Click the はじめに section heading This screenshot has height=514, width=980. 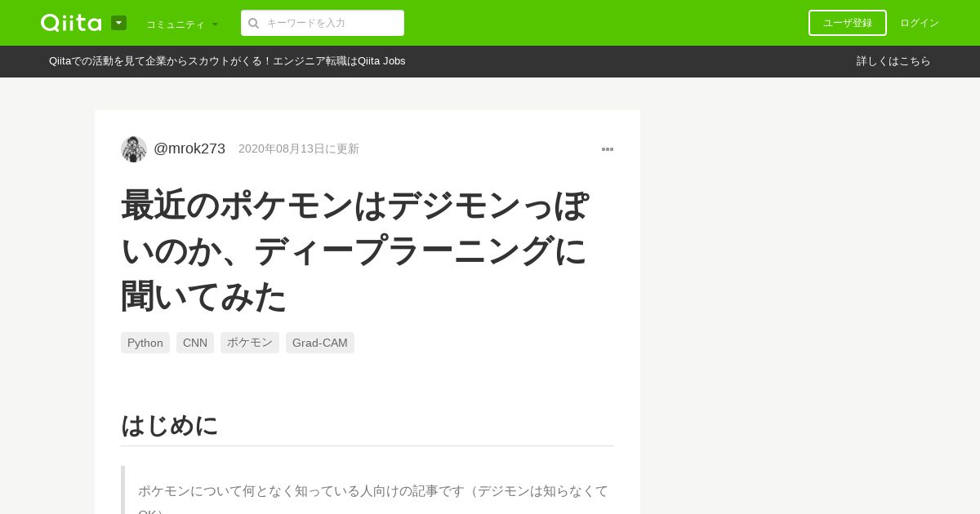pyautogui.click(x=170, y=425)
